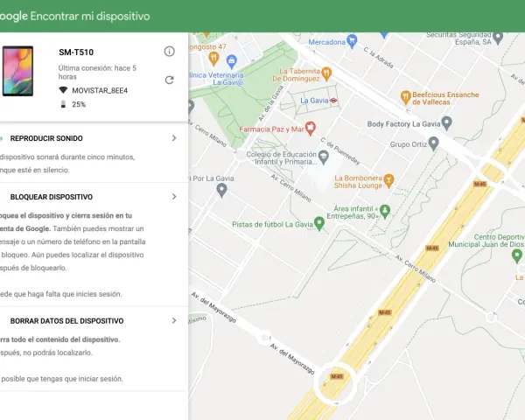Click the SM-T510 tablet thumbnail
This screenshot has height=420, width=525.
click(x=17, y=71)
